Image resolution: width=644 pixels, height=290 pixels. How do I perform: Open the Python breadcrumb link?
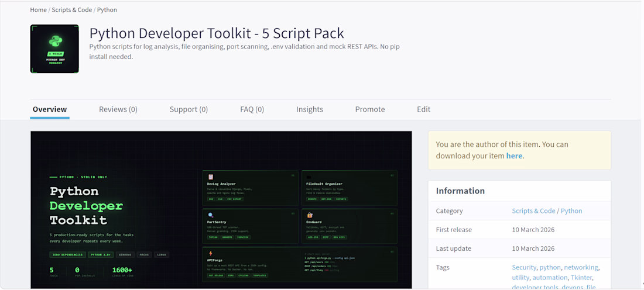(x=107, y=10)
